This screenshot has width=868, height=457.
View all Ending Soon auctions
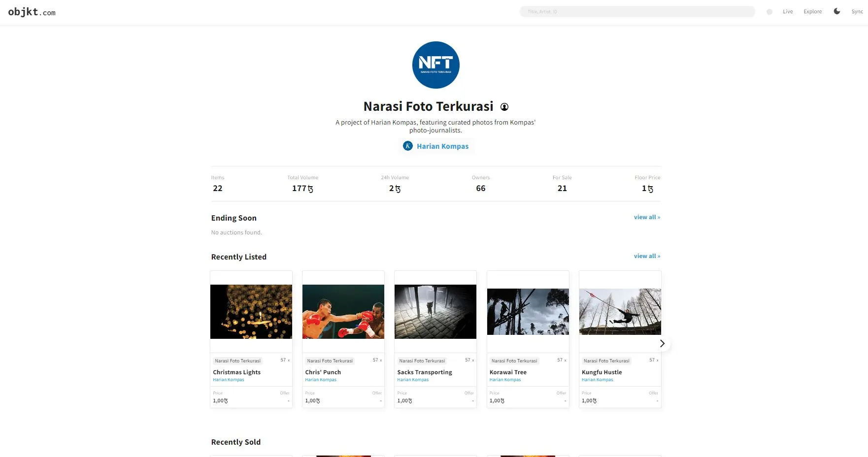(647, 217)
